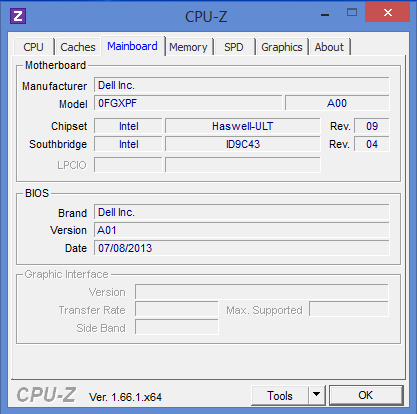Screen dimensions: 417x414
Task: Click the model revision value A00
Action: tap(337, 103)
